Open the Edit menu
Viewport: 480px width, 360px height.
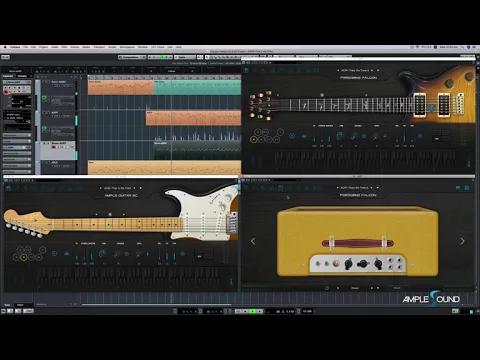click(x=33, y=47)
